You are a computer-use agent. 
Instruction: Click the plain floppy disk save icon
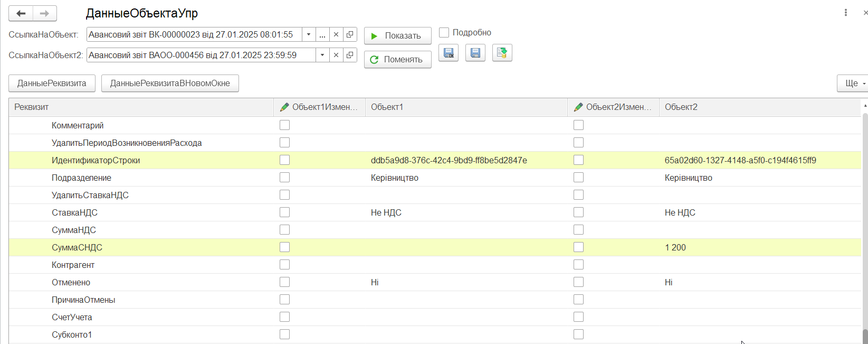pyautogui.click(x=475, y=53)
